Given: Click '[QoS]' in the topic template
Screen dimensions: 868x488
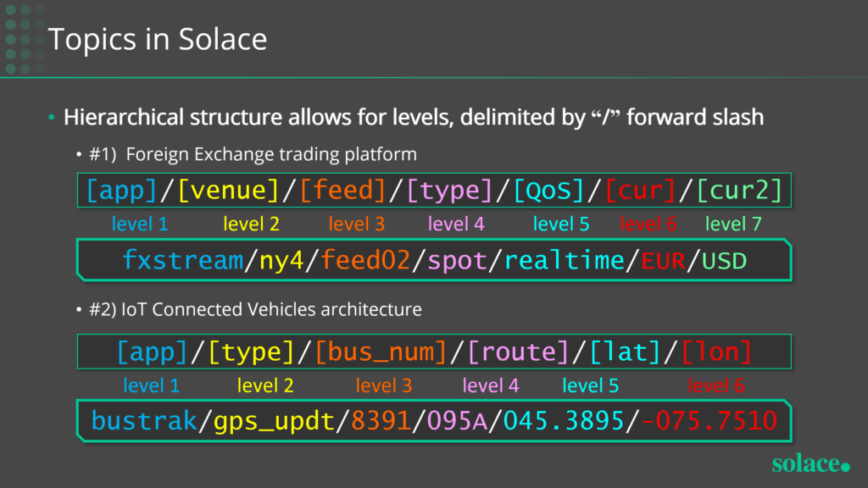Looking at the screenshot, I should point(548,191).
